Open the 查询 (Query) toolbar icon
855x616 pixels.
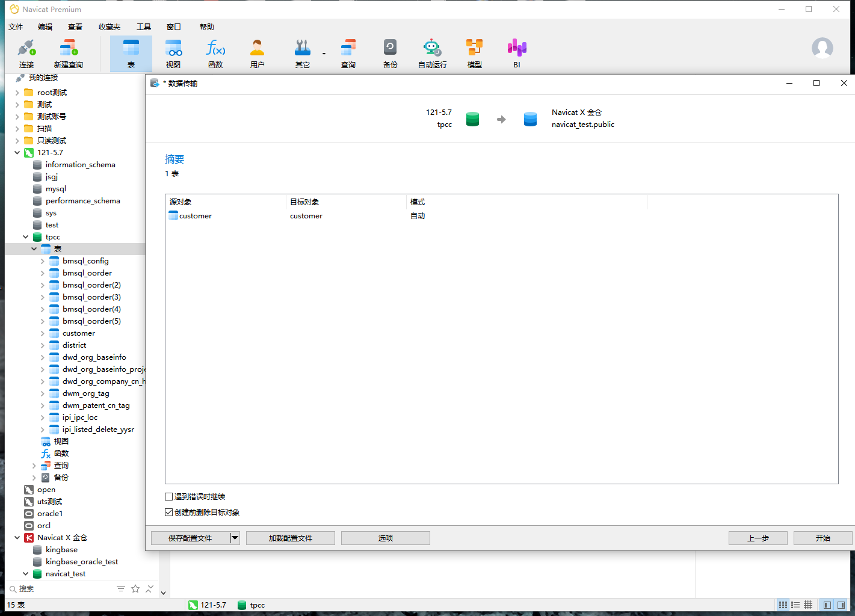(348, 54)
